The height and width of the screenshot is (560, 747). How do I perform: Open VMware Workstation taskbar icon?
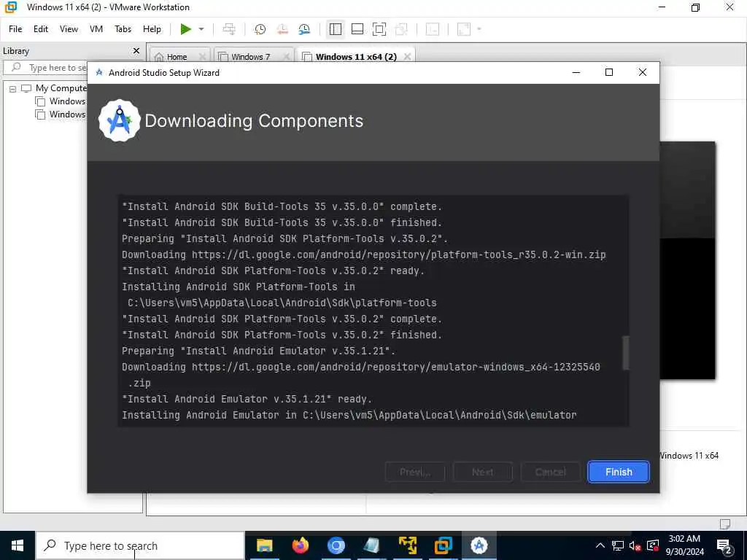(443, 545)
